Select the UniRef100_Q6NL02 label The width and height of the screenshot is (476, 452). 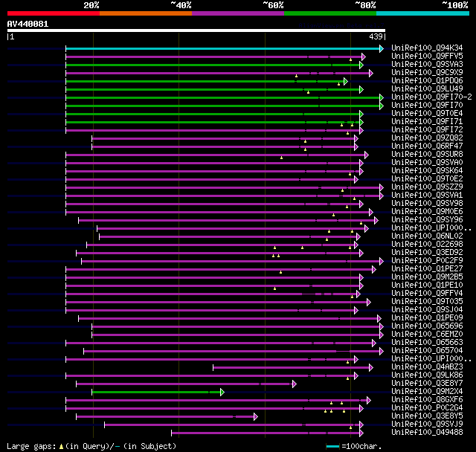point(427,236)
